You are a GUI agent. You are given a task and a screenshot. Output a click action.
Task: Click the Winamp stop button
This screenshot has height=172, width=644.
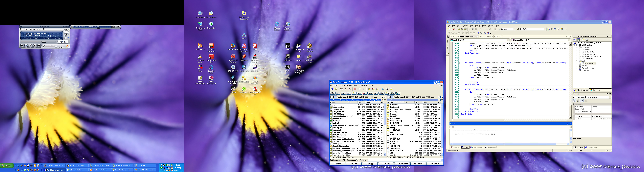pyautogui.click(x=35, y=46)
